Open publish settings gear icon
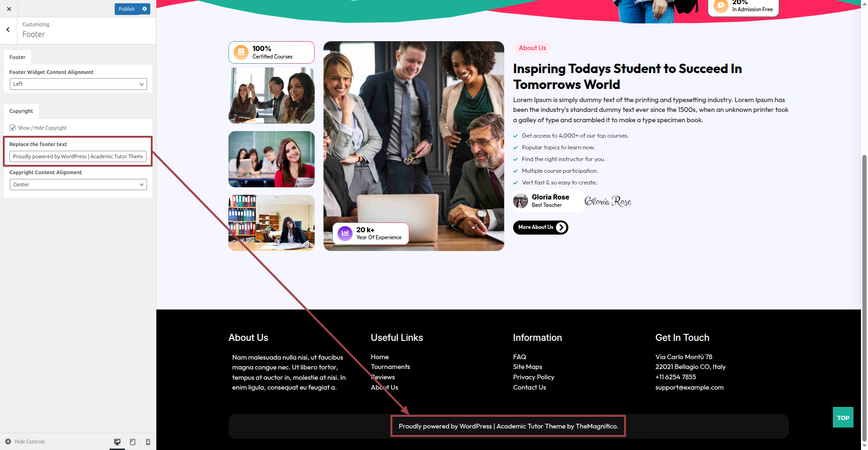The height and width of the screenshot is (450, 868). pyautogui.click(x=145, y=9)
